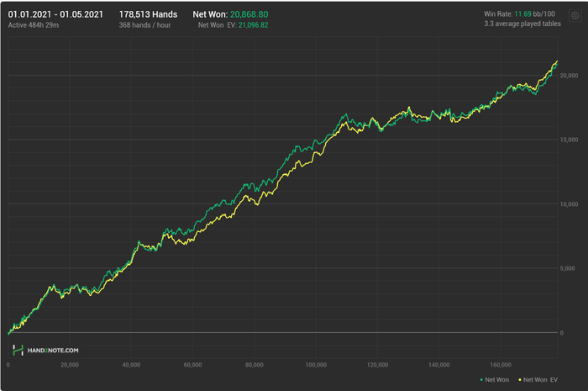Toggle the Net Won EV legend entry

pos(538,380)
